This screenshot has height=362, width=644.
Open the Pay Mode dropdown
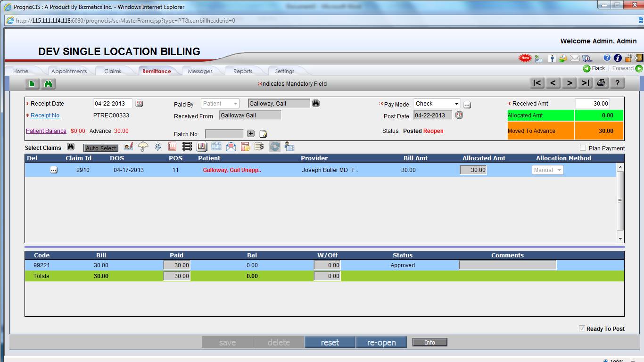tap(437, 104)
